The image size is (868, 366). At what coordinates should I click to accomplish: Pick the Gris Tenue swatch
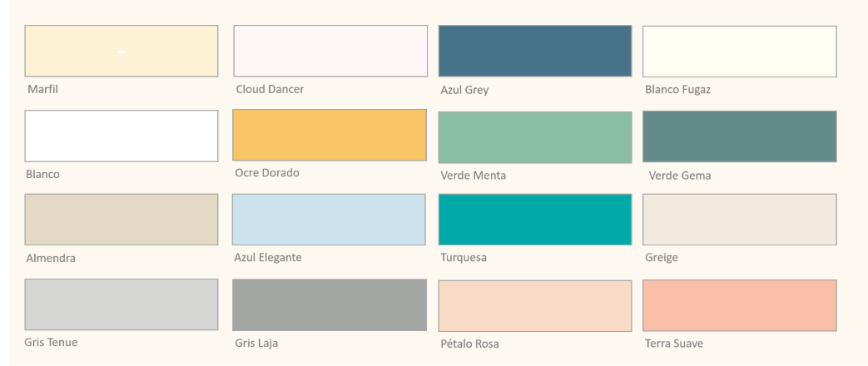pos(122,304)
